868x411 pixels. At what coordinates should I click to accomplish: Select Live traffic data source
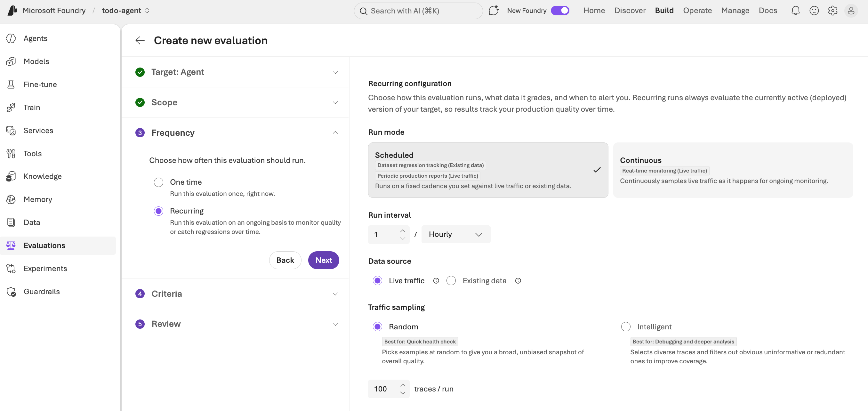(377, 281)
